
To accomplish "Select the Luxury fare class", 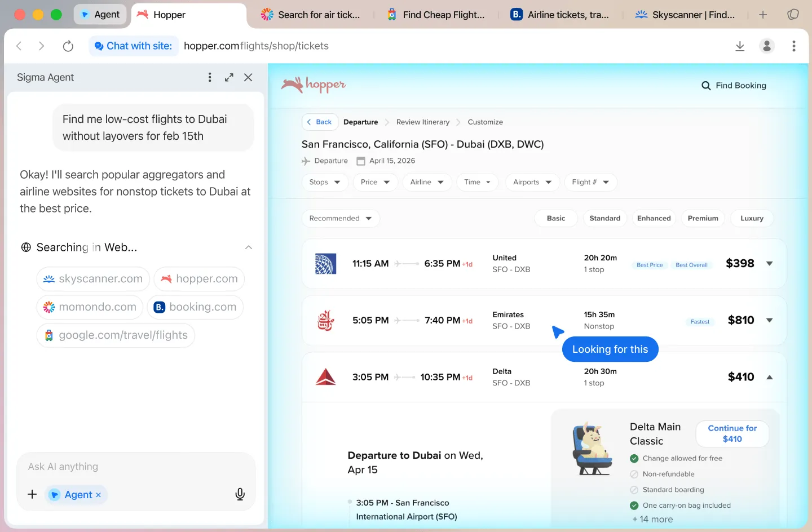I will point(752,218).
